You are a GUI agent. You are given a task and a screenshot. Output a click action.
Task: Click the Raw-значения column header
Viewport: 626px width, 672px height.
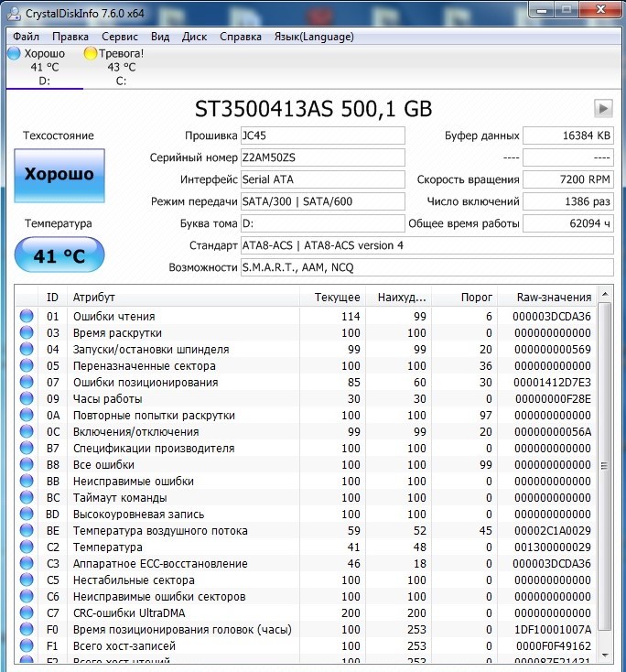tap(546, 297)
